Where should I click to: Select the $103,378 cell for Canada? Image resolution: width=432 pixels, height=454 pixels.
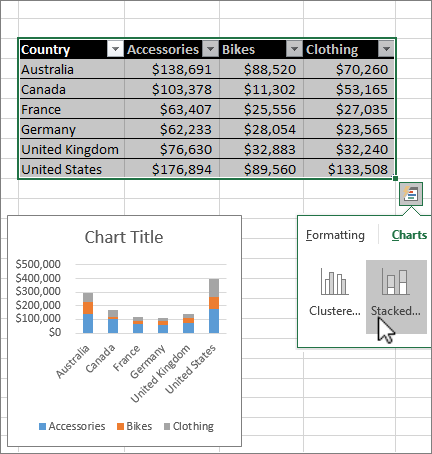[x=172, y=89]
